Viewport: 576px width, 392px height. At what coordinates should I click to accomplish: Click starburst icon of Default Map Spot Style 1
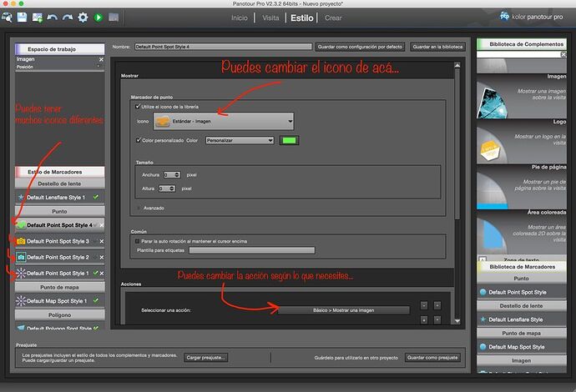[21, 301]
